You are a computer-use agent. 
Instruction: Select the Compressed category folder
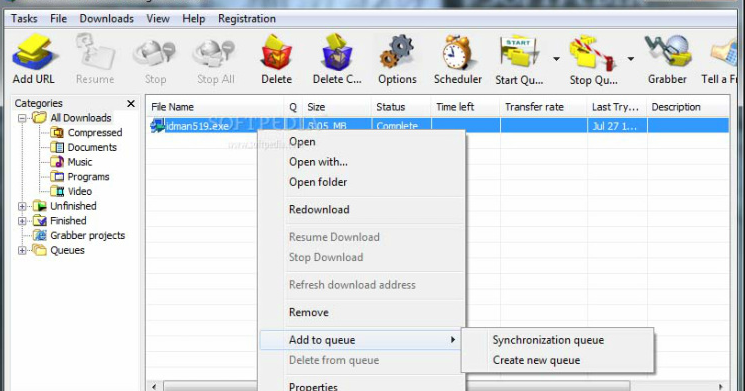click(x=86, y=133)
